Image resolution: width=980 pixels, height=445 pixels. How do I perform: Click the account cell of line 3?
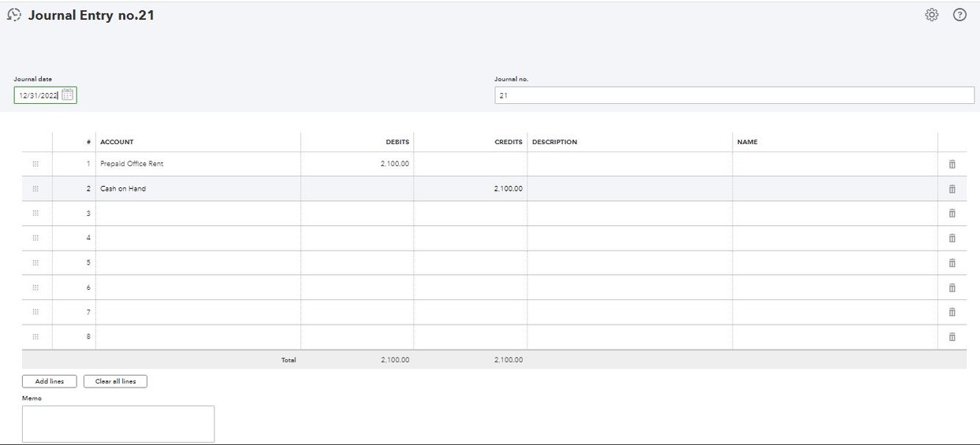[x=198, y=213]
